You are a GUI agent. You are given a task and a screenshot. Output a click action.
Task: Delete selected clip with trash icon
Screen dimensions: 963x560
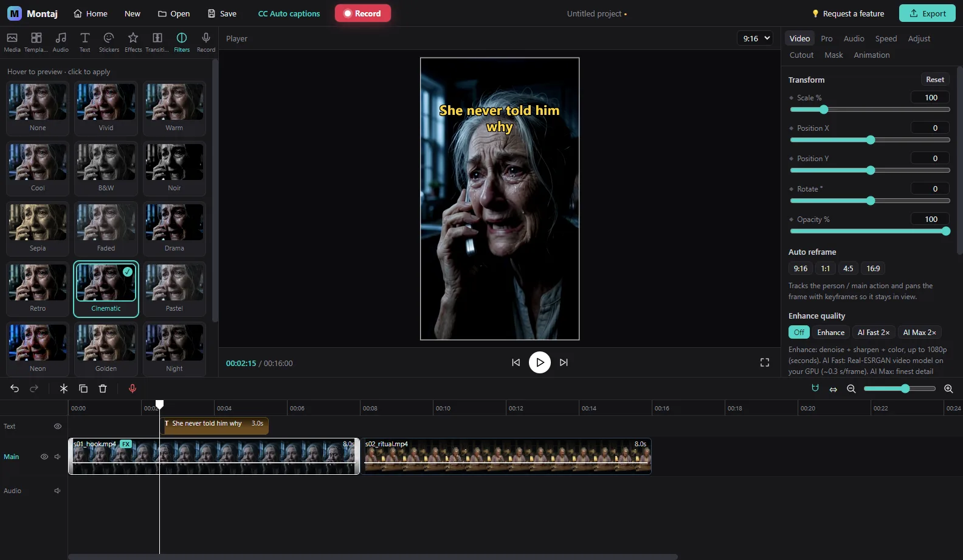103,389
